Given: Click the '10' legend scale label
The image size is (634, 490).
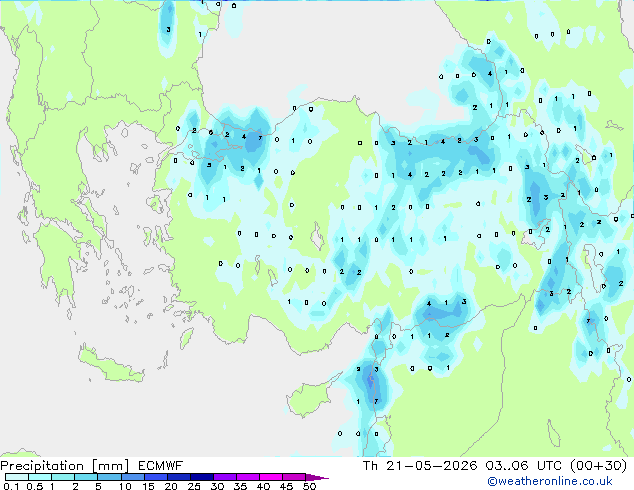Looking at the screenshot, I should tap(125, 486).
